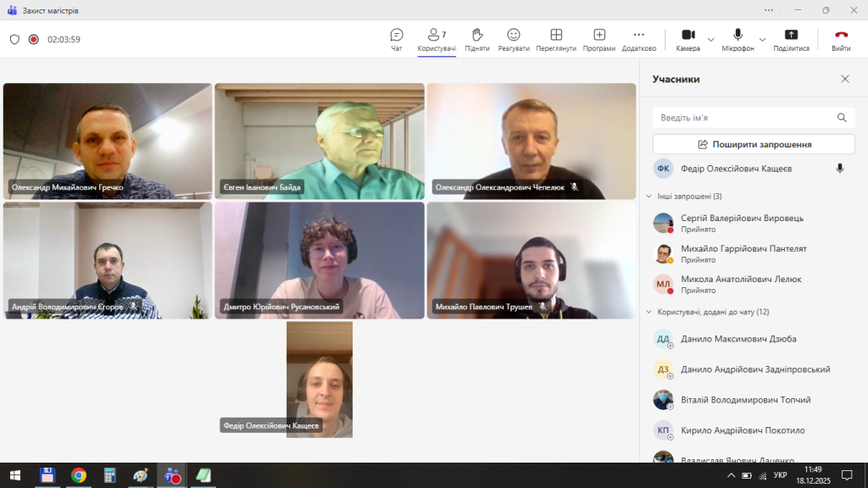
Task: Click the ФК avatar of Федір Кащеєв
Action: 663,169
